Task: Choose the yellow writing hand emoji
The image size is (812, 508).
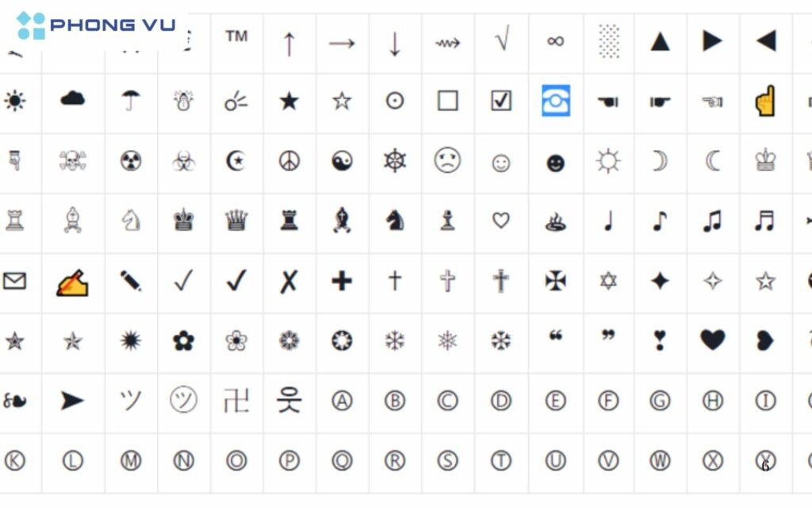Action: click(x=73, y=282)
